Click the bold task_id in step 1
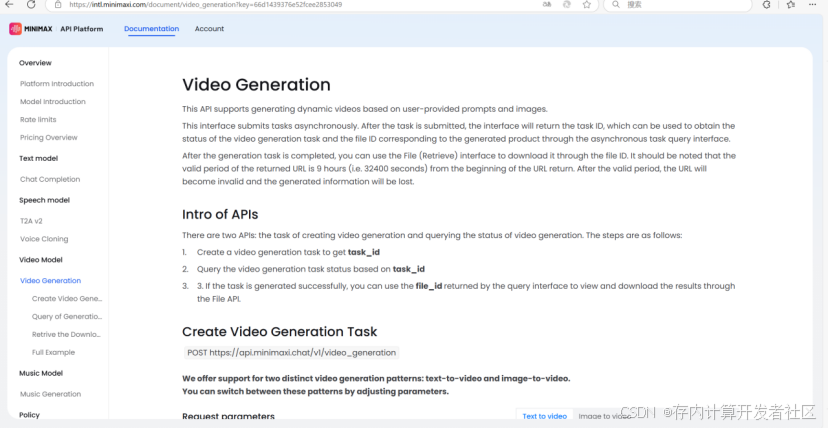Viewport: 828px width, 428px height. [364, 252]
